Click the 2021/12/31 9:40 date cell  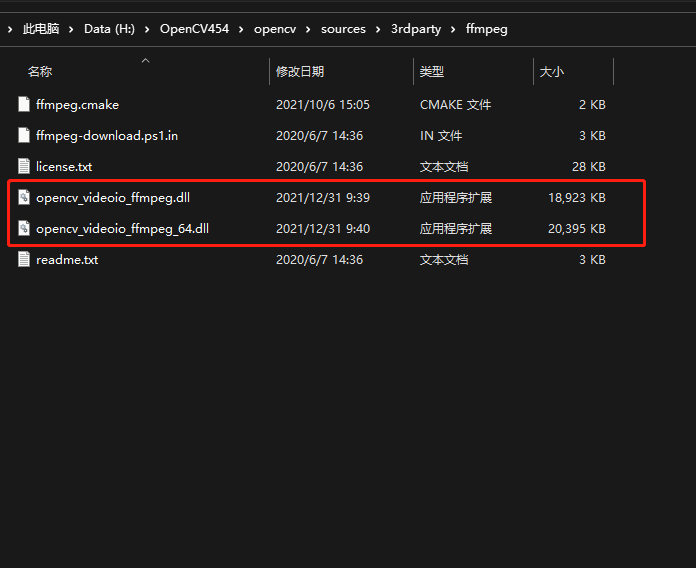(x=323, y=229)
